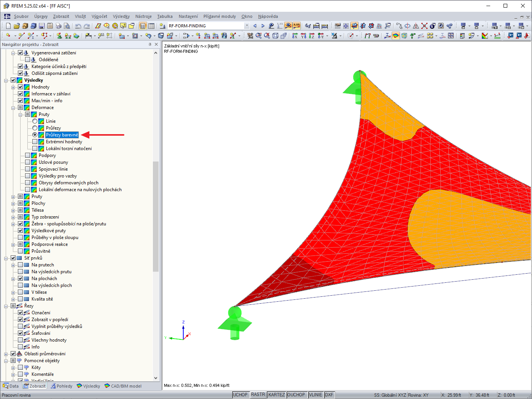Go to previous load case arrow
Viewport: 532px width, 399px height.
pos(255,26)
